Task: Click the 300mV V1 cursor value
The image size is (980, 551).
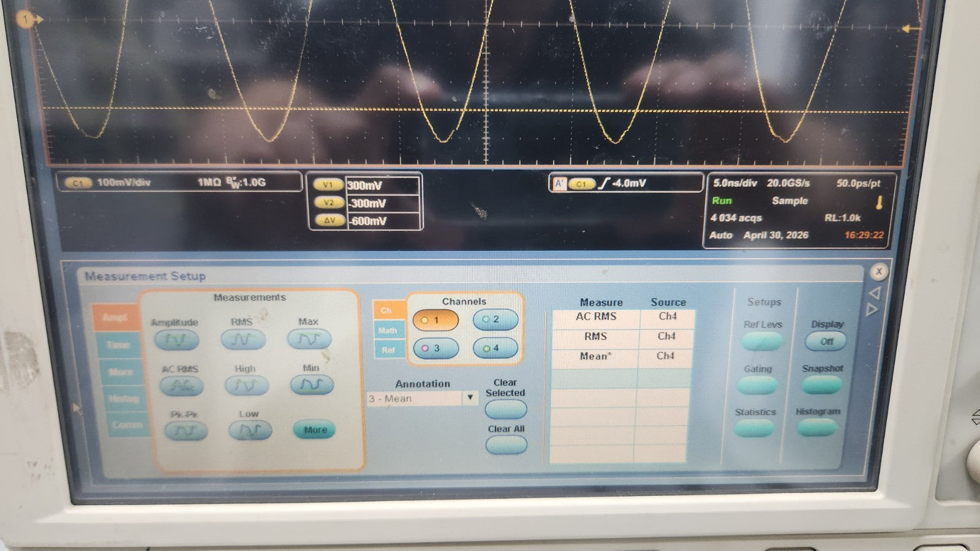Action: [365, 186]
